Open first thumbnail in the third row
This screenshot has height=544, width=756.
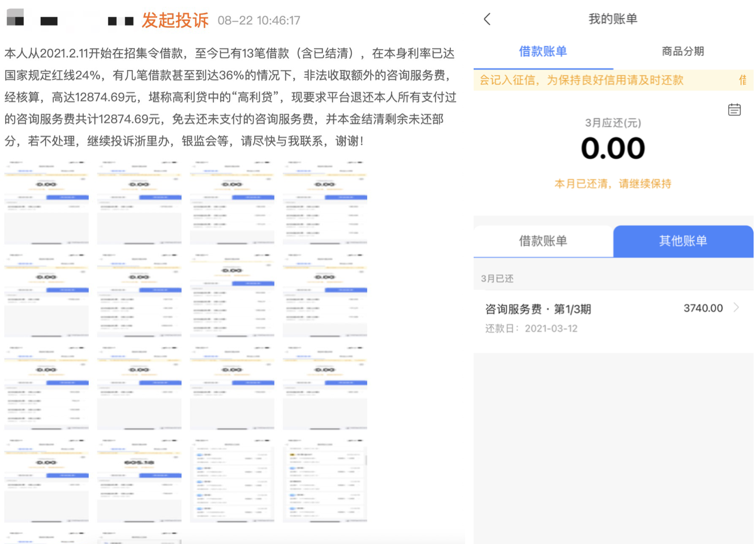(x=46, y=388)
